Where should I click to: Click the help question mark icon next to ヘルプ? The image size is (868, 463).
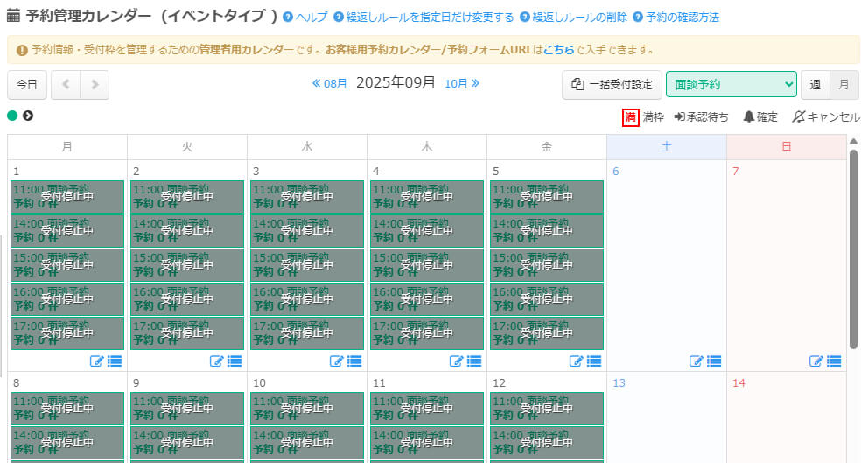click(288, 17)
